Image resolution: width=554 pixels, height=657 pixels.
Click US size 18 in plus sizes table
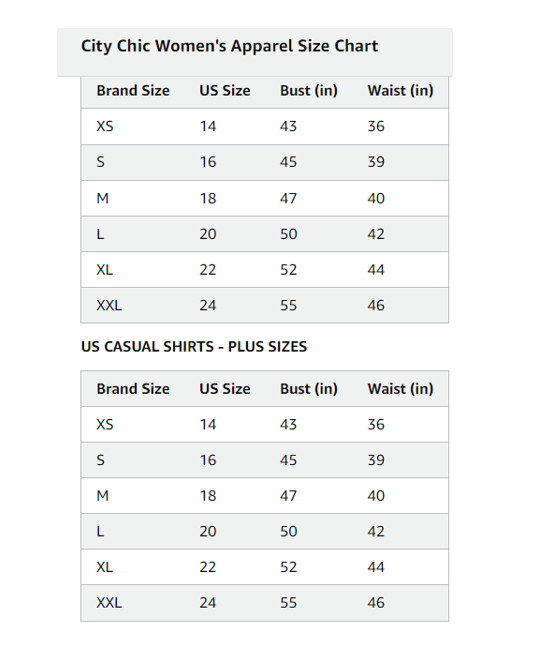[x=208, y=496]
